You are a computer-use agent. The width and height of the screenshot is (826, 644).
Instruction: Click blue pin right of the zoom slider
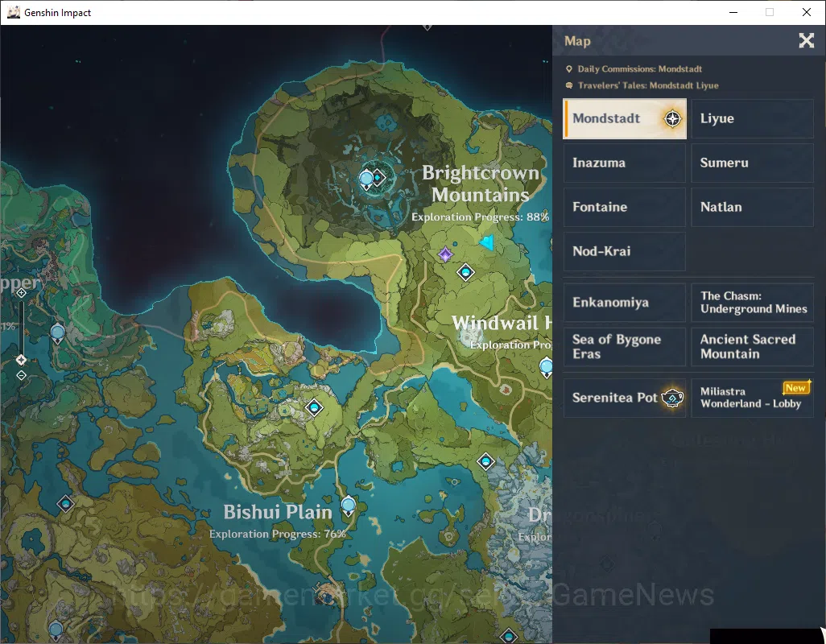(x=57, y=334)
